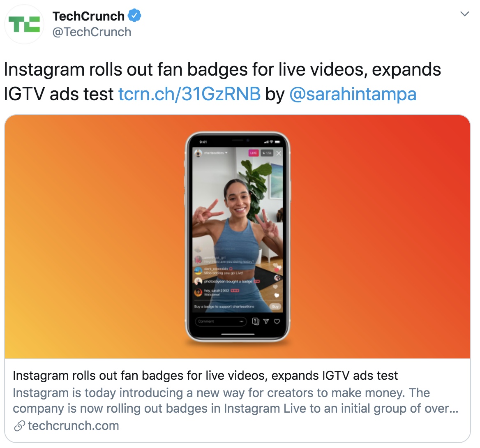Screen dimensions: 480x448
Task: Tap the Buy badge button
Action: 275,307
